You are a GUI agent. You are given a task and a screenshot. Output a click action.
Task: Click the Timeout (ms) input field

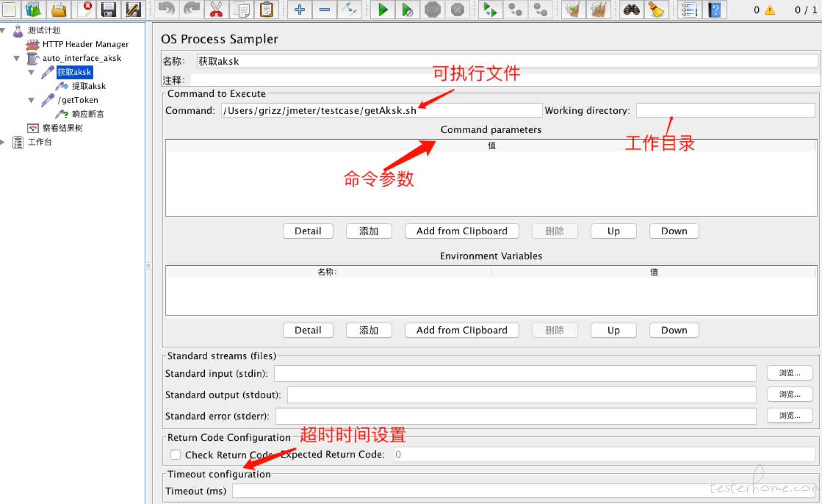coord(525,491)
